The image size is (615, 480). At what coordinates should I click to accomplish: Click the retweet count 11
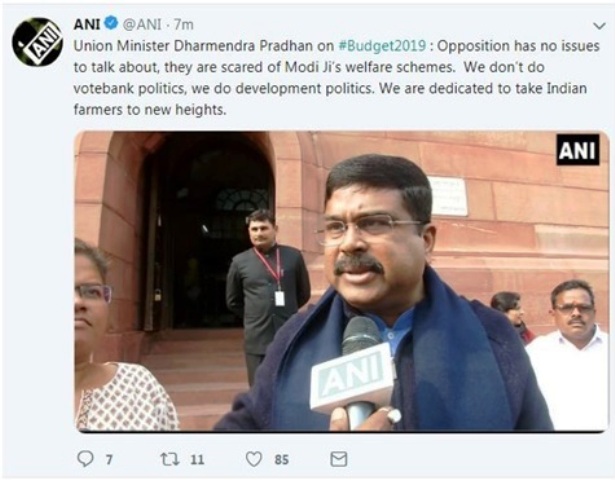197,460
